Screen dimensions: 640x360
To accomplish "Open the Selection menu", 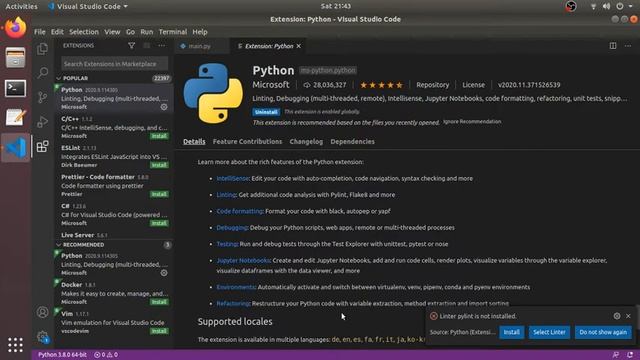I will 84,32.
